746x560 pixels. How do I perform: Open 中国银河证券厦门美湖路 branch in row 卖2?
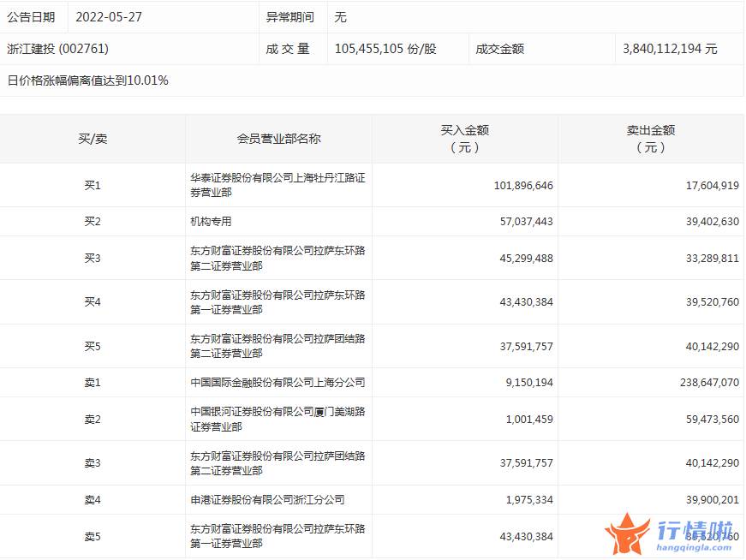[278, 420]
